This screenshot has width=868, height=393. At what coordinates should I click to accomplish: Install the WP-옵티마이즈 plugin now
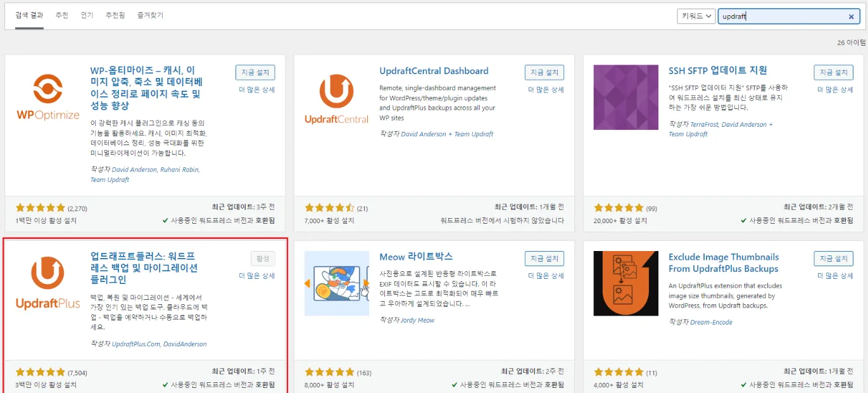pos(255,72)
